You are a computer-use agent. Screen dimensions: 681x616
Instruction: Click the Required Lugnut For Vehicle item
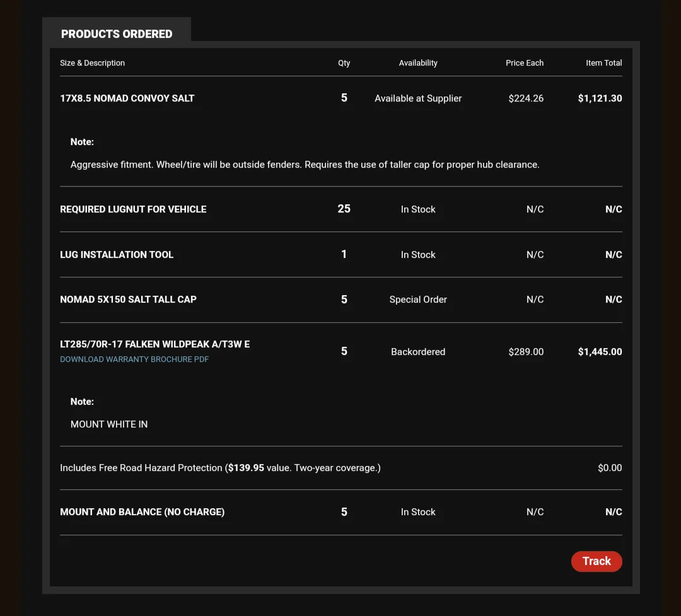coord(133,209)
